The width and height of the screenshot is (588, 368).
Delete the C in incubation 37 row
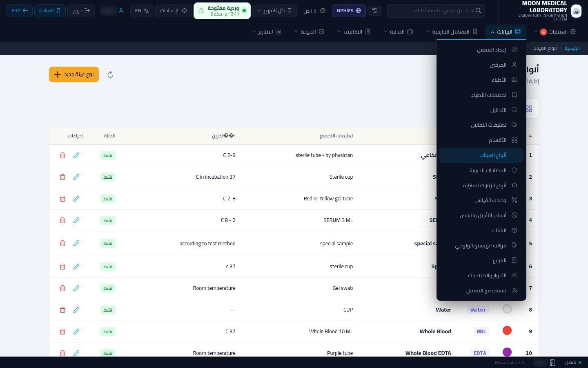point(62,177)
